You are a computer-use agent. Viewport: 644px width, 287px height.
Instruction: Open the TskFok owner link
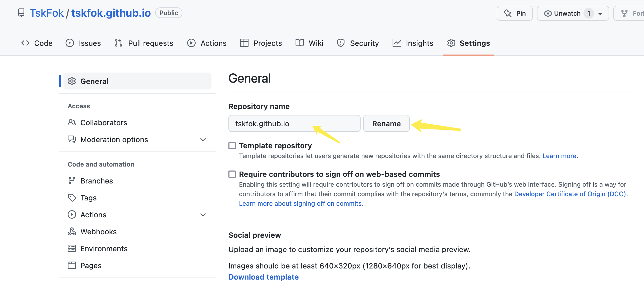[x=47, y=13]
